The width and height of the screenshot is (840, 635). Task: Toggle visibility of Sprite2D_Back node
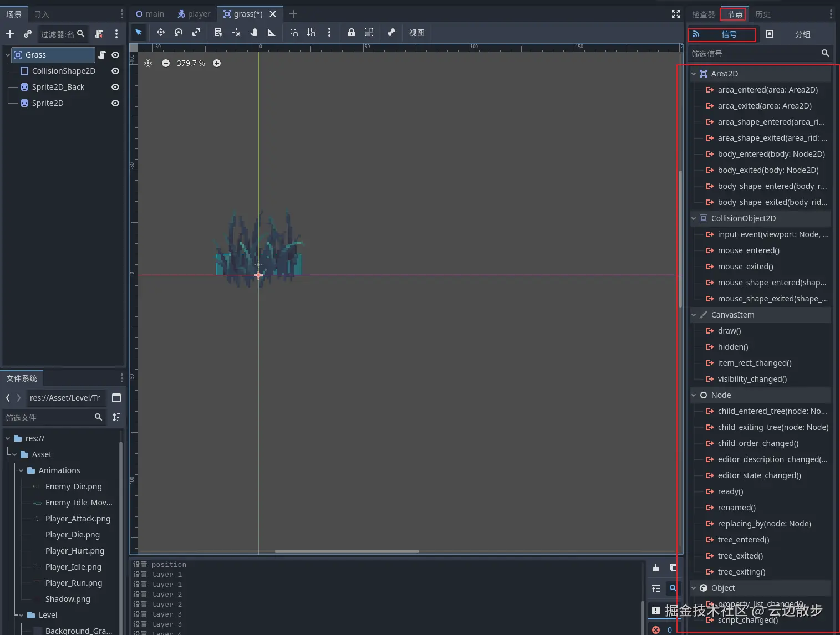coord(115,87)
